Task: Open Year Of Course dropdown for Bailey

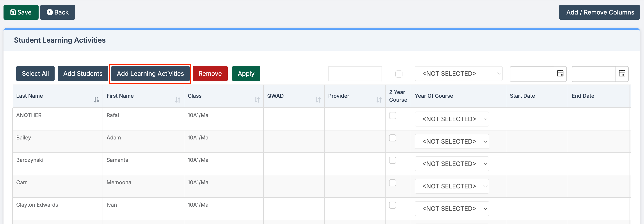Action: (x=452, y=142)
